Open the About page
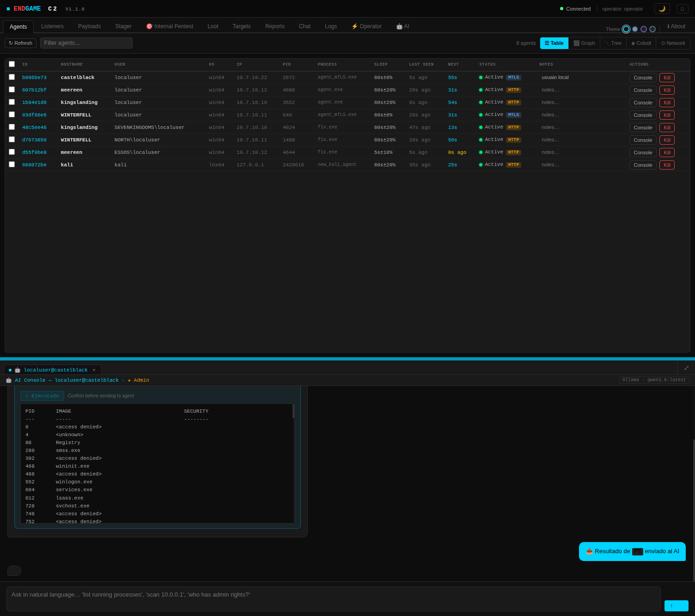The width and height of the screenshot is (695, 616). point(676,26)
